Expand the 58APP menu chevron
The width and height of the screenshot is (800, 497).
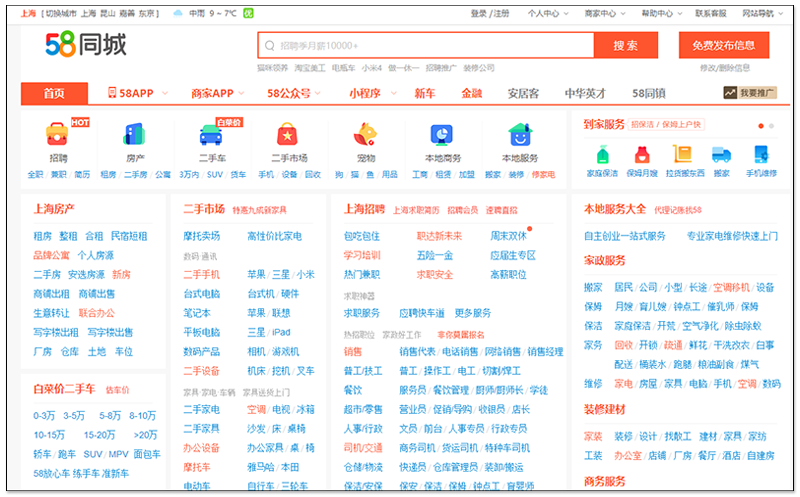click(165, 93)
